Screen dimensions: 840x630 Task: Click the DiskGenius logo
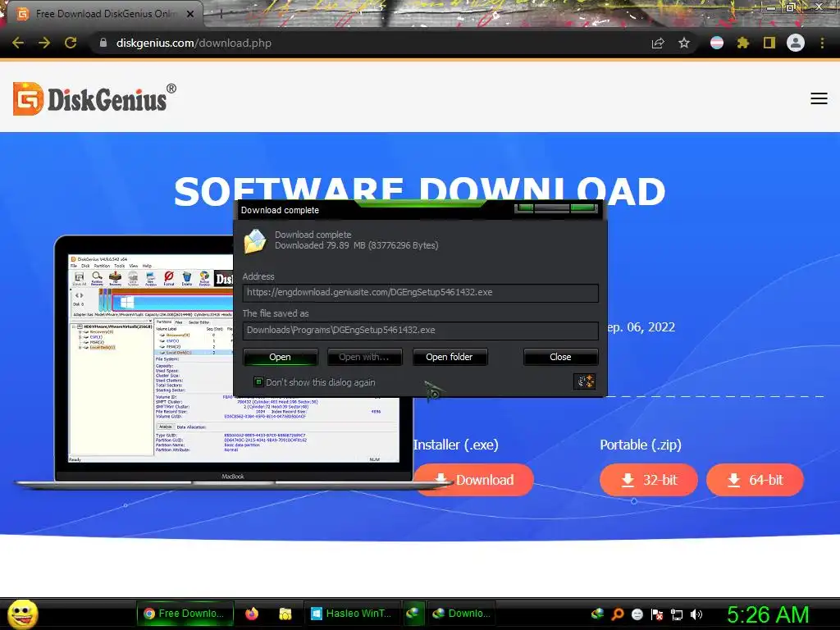tap(94, 98)
